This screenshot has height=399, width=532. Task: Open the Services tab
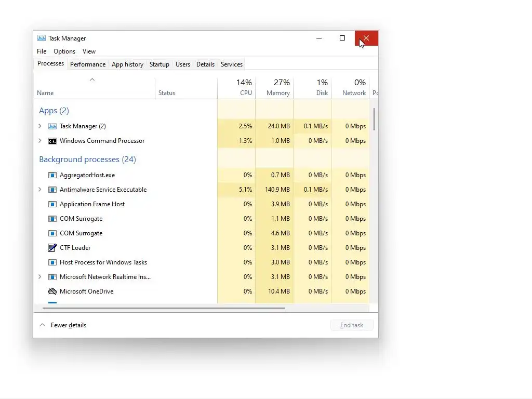(x=232, y=64)
